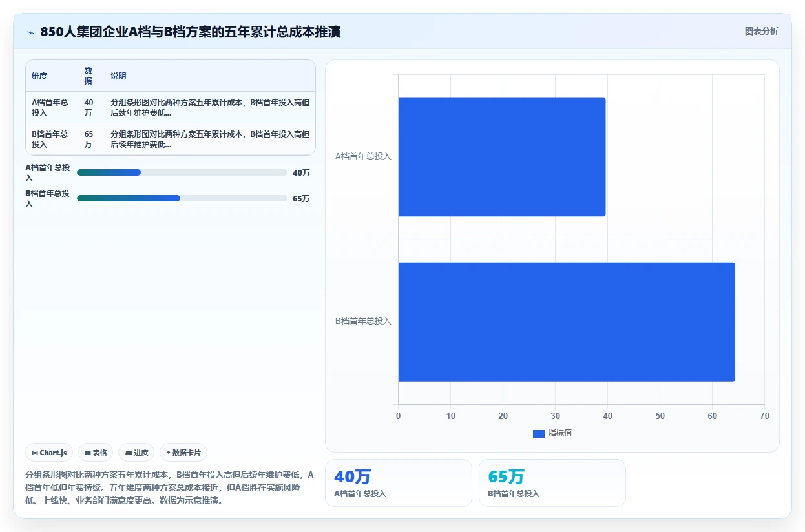Image resolution: width=805 pixels, height=532 pixels.
Task: Click the 40万 progress value label
Action: point(301,173)
